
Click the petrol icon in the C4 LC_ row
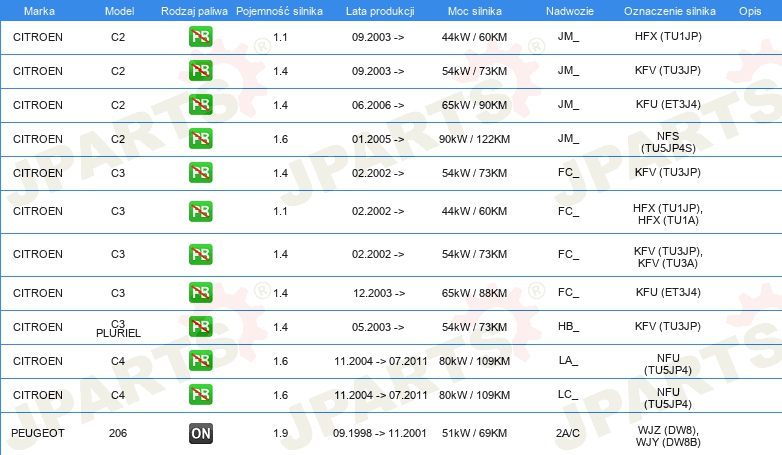click(x=200, y=395)
